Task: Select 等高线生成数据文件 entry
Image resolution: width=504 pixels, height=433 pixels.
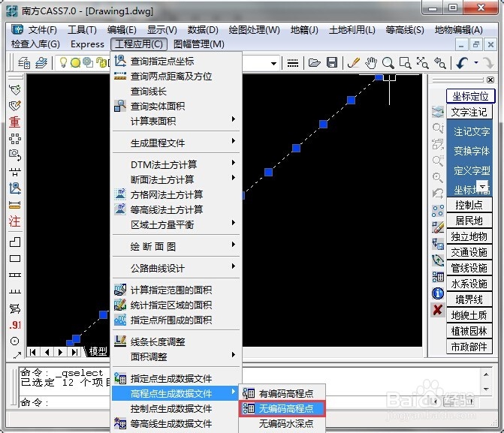Action: [177, 424]
